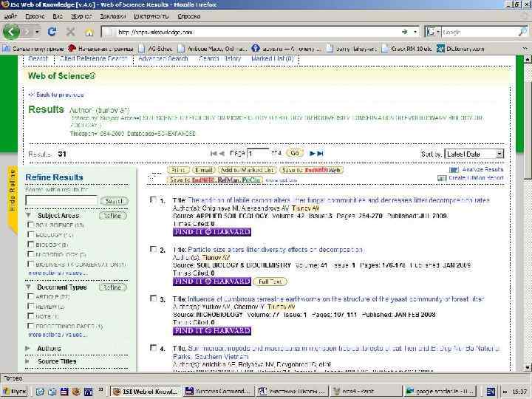
Task: Check the ECOLOGY subject area
Action: (x=30, y=234)
